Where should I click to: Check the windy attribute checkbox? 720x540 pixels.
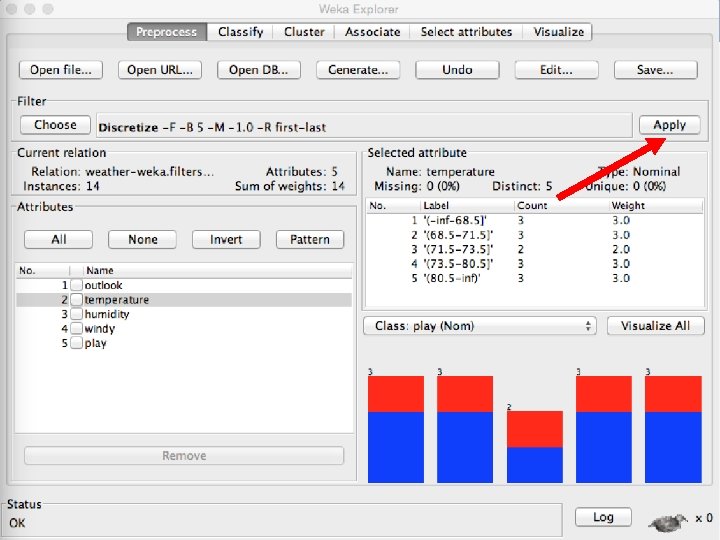(x=77, y=329)
